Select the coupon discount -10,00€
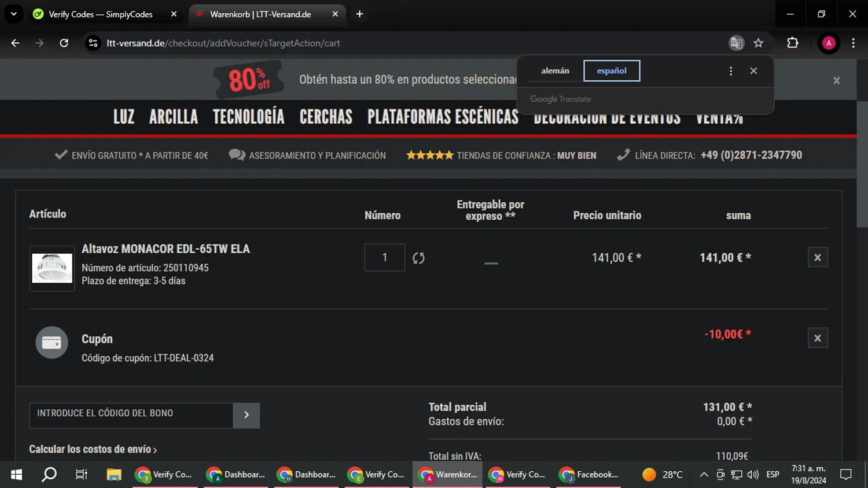Image resolution: width=868 pixels, height=488 pixels. (x=727, y=334)
